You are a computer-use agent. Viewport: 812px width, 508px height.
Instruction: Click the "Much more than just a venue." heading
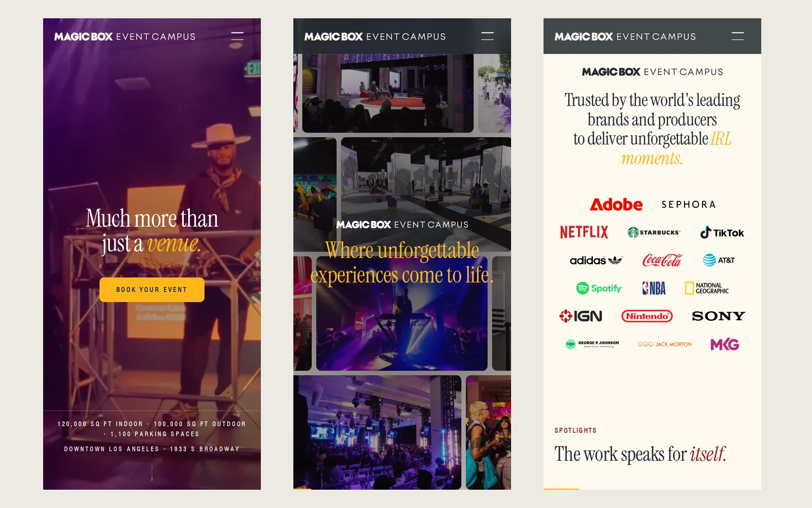tap(152, 231)
